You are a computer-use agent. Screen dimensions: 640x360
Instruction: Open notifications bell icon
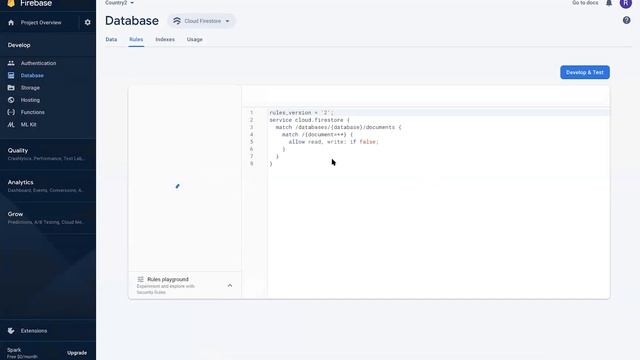coord(609,3)
